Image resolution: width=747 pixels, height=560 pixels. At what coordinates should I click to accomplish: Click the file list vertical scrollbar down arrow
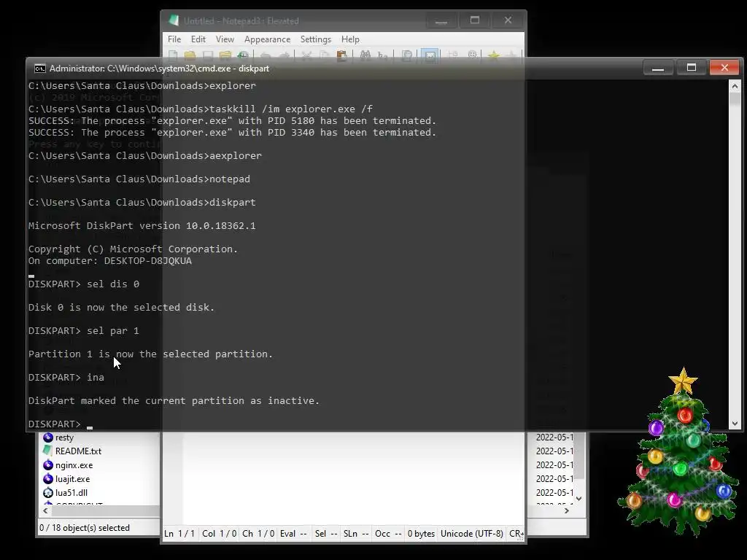pos(578,499)
